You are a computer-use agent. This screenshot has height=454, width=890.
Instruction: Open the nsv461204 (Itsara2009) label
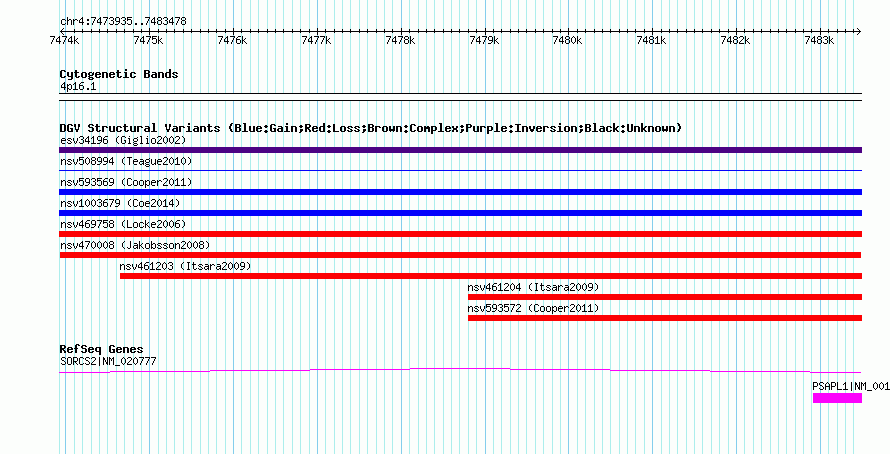point(534,287)
